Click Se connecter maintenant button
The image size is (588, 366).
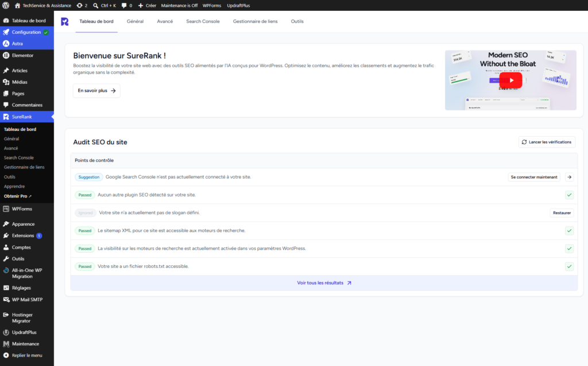point(534,177)
